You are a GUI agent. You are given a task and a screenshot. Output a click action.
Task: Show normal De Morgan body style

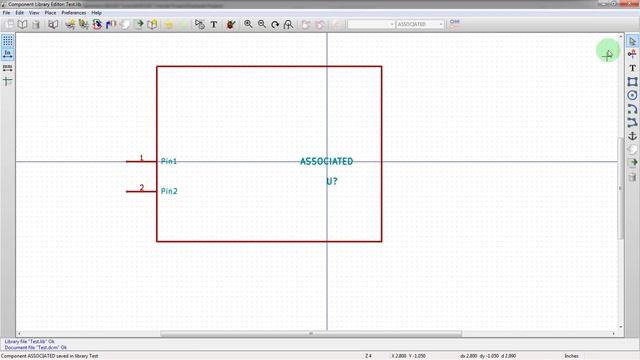[306, 24]
